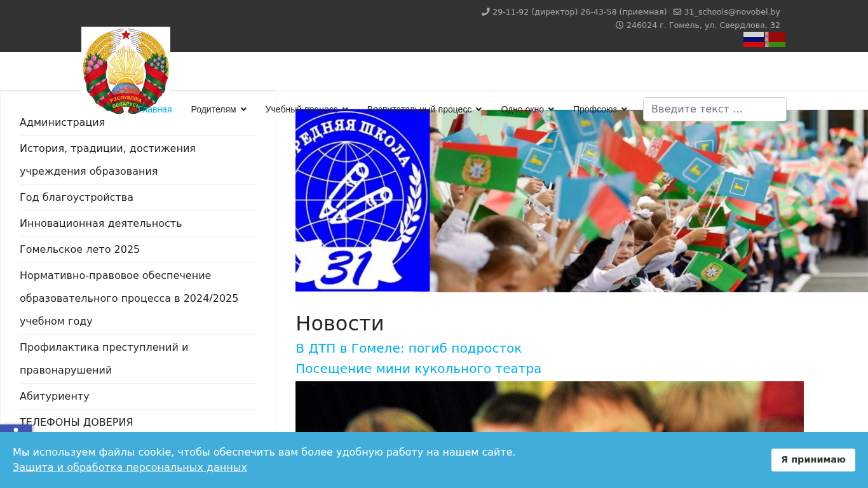Click the address 246024 г. Гомель text
Image resolution: width=868 pixels, height=488 pixels.
point(703,25)
